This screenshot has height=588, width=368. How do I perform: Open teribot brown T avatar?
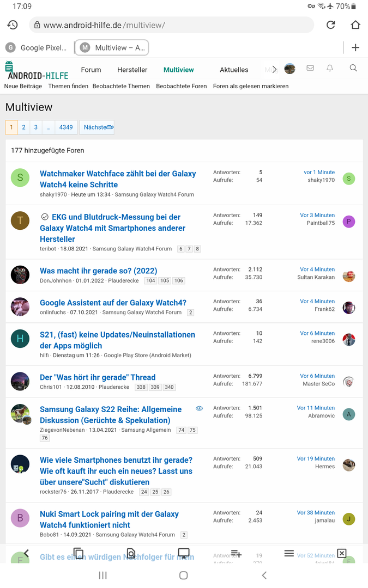20,220
